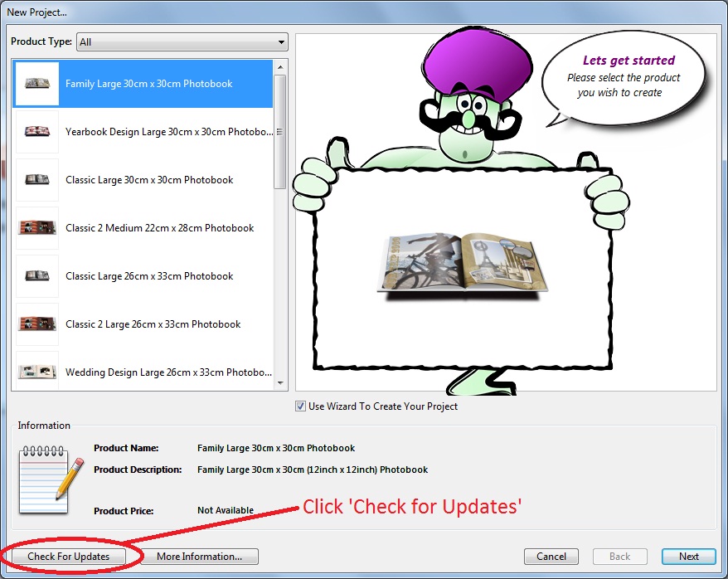Image resolution: width=728 pixels, height=579 pixels.
Task: Click the photobook preview image on the sign
Action: tap(463, 265)
